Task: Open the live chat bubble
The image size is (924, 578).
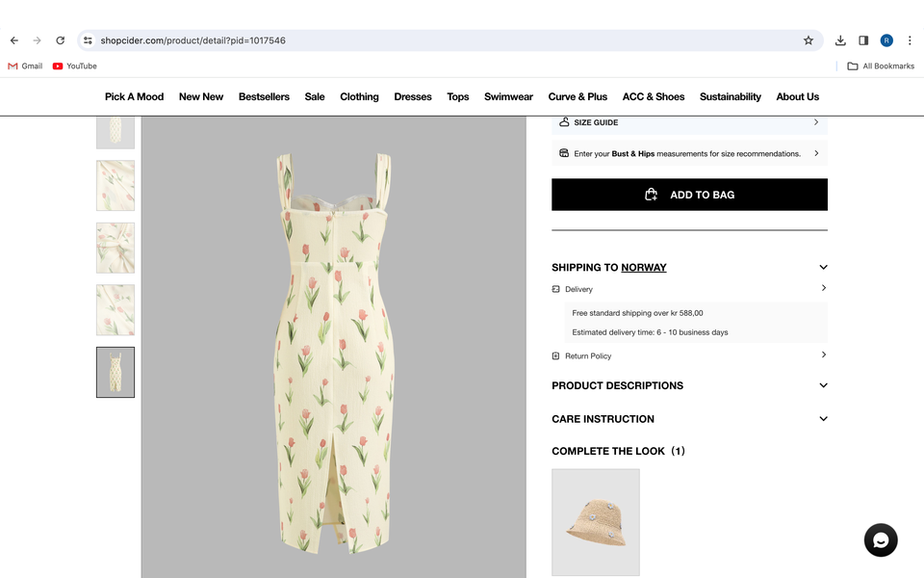Action: pyautogui.click(x=881, y=539)
